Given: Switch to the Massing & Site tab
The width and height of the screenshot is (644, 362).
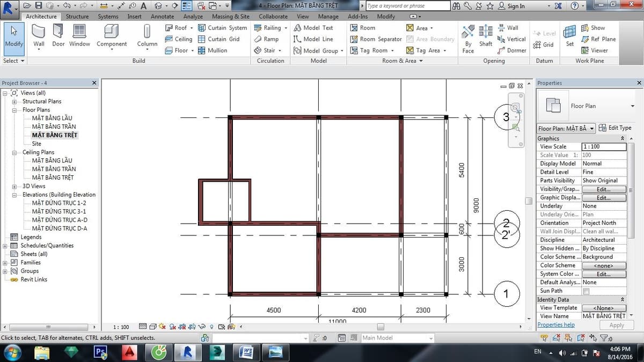Looking at the screenshot, I should tap(231, 17).
